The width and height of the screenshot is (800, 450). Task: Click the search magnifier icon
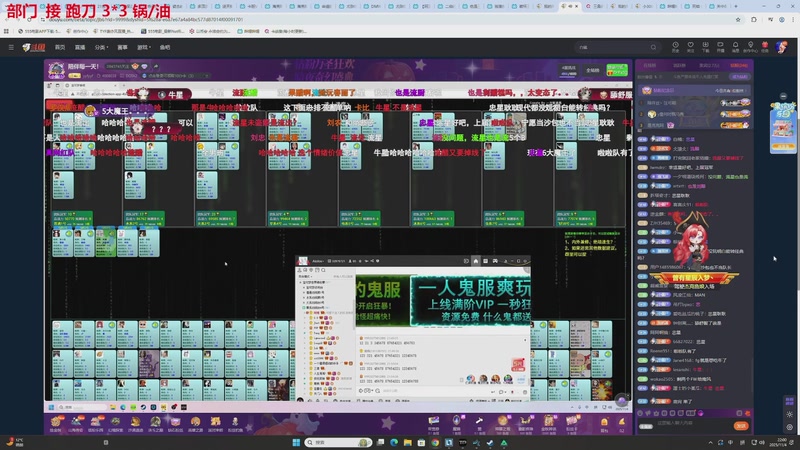click(x=653, y=47)
